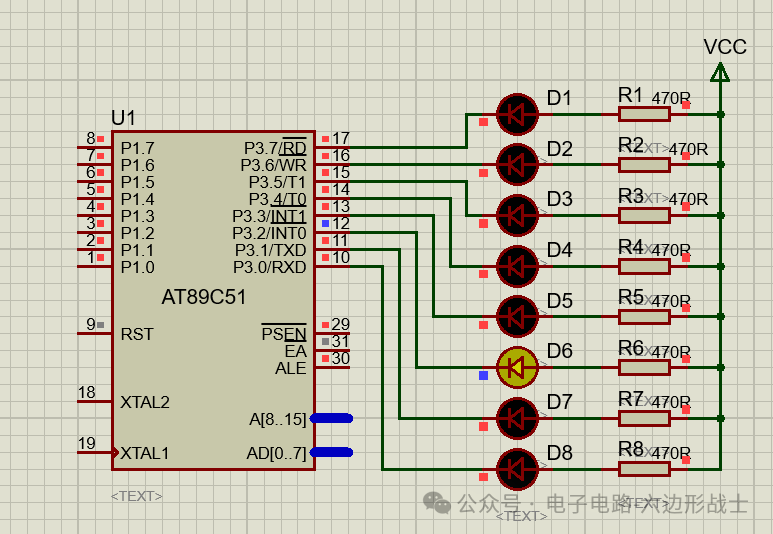Click the R8 reference label
773x534 pixels.
(x=631, y=449)
